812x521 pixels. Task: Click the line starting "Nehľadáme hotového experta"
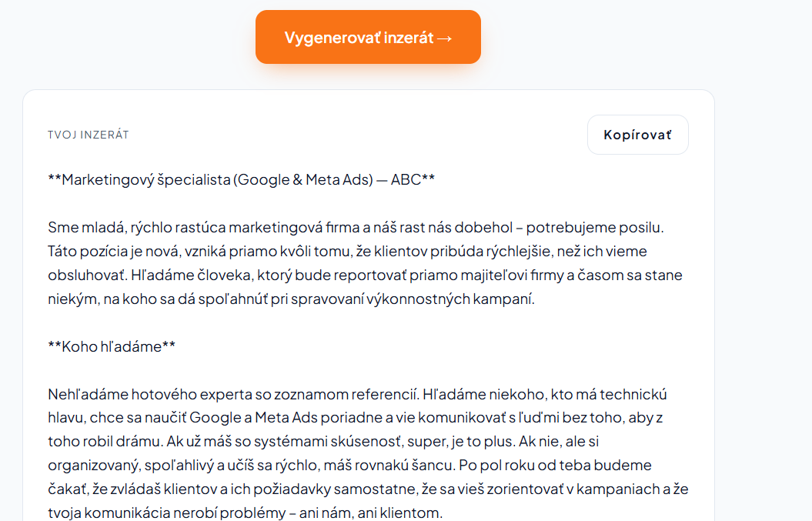(x=357, y=394)
